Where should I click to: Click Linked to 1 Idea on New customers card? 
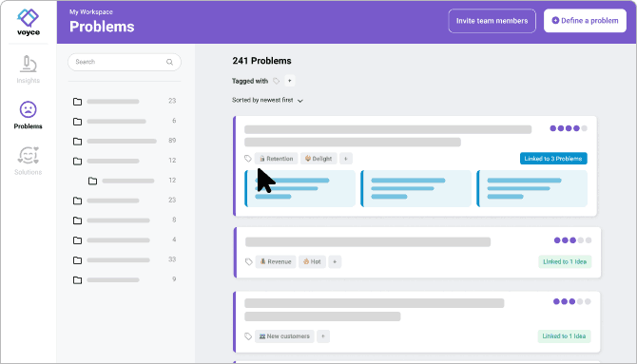pyautogui.click(x=564, y=336)
